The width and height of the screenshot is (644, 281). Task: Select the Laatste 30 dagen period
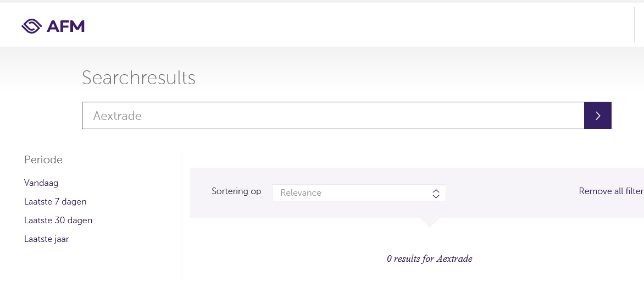58,220
